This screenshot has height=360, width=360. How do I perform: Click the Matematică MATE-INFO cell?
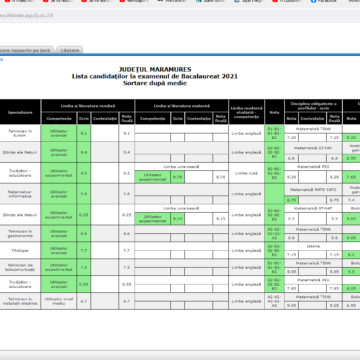coord(313,190)
